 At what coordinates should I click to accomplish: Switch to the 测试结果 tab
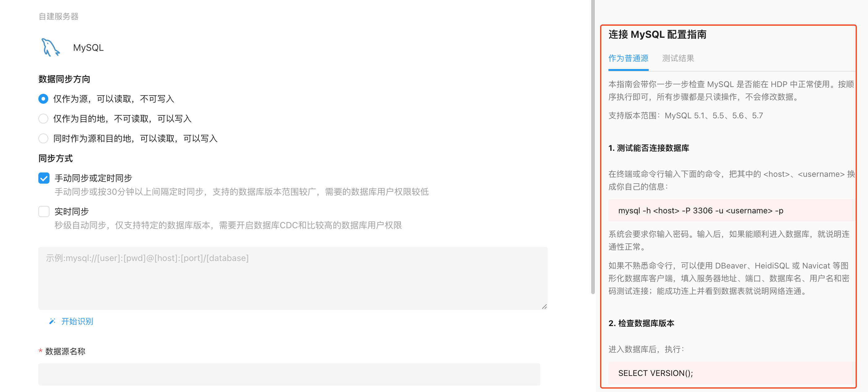click(x=678, y=58)
